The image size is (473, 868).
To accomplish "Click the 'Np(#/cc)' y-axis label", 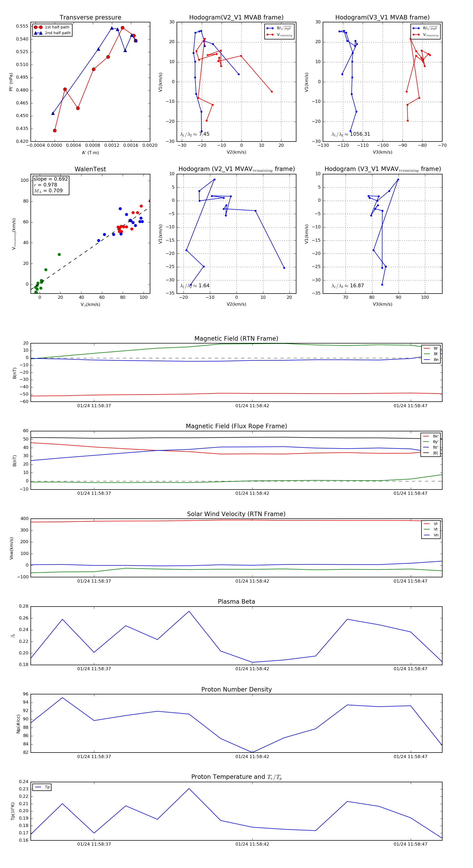I will pos(18,723).
